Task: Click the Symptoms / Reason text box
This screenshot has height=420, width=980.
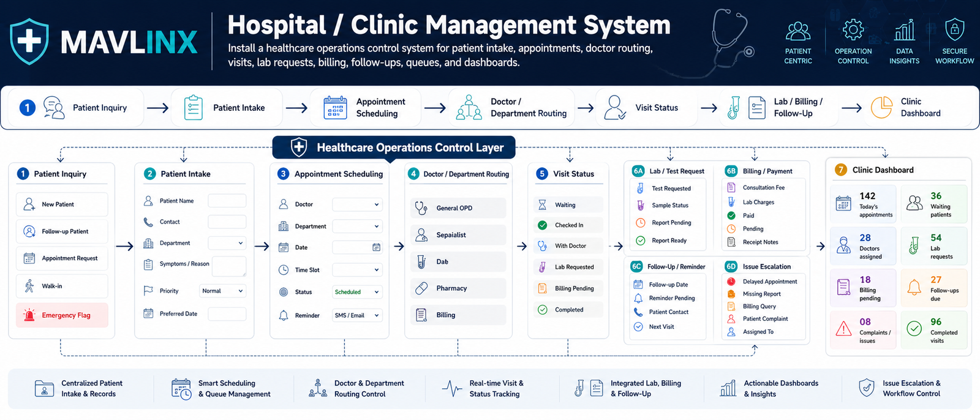Action: point(228,266)
